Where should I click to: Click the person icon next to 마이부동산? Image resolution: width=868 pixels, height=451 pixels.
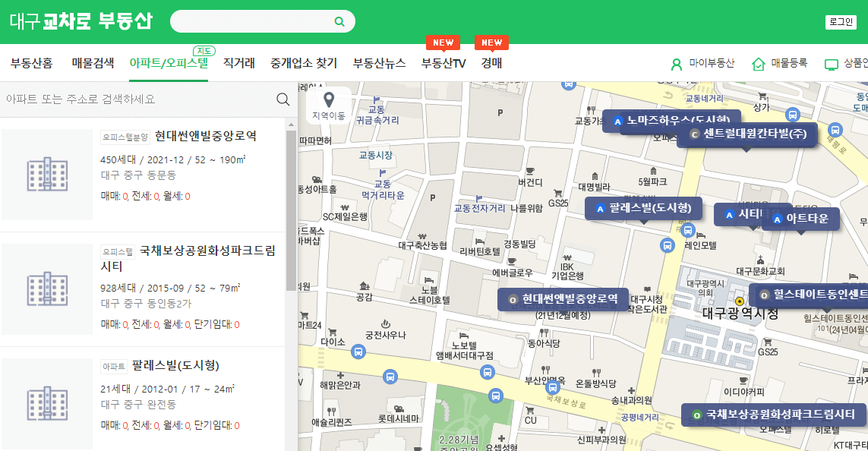click(676, 65)
